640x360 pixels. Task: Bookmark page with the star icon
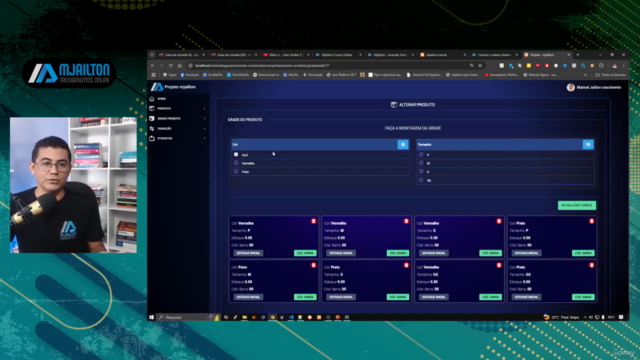pyautogui.click(x=480, y=65)
